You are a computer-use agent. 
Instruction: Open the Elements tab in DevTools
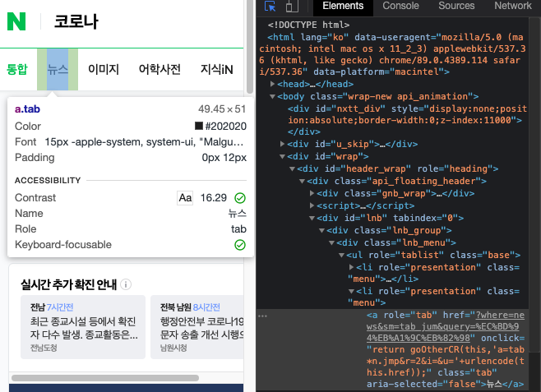point(343,6)
